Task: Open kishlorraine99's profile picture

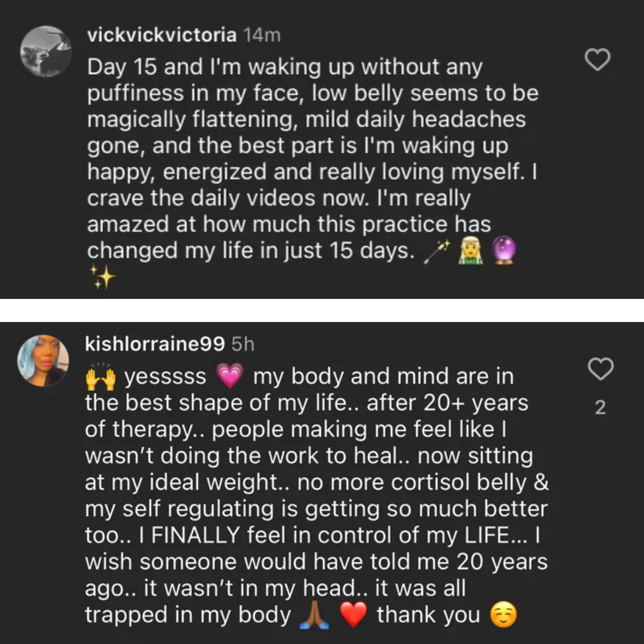Action: click(x=43, y=363)
